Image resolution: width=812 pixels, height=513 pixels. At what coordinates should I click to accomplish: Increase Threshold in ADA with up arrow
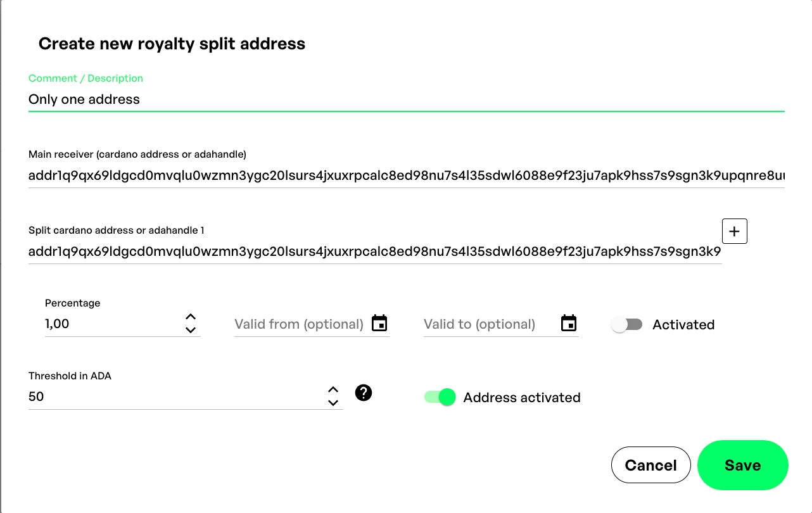333,389
